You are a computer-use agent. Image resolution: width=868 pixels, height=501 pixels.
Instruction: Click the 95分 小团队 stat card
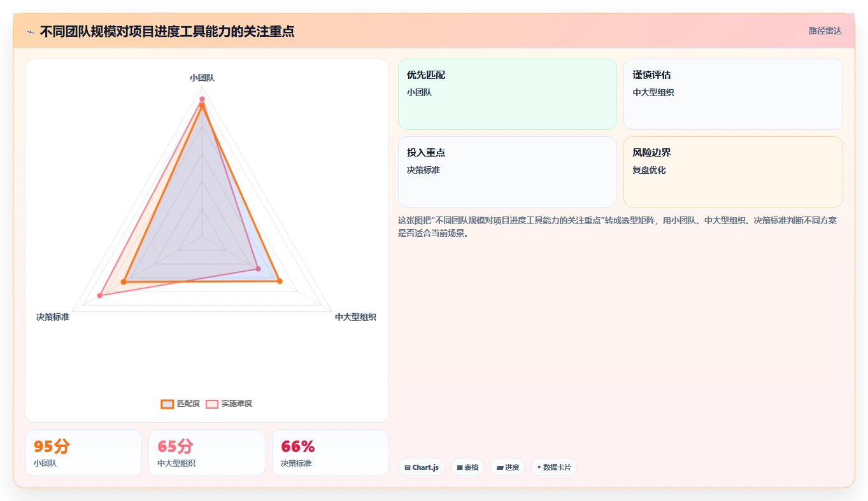pos(83,453)
